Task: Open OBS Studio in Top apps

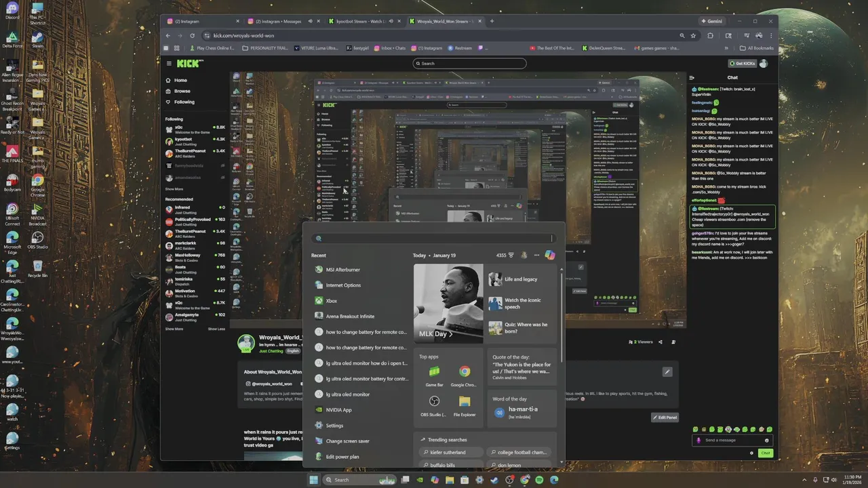Action: point(434,406)
